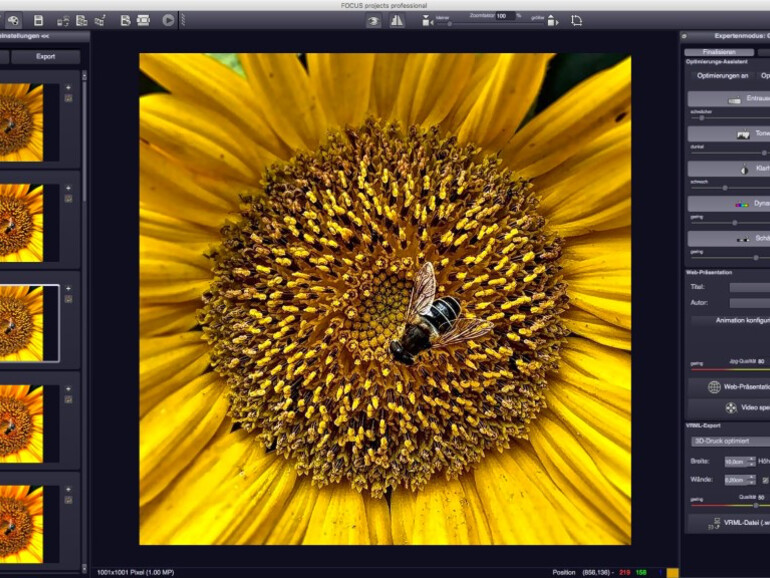Click the Animation konfigurieren button
This screenshot has width=770, height=578.
point(731,321)
